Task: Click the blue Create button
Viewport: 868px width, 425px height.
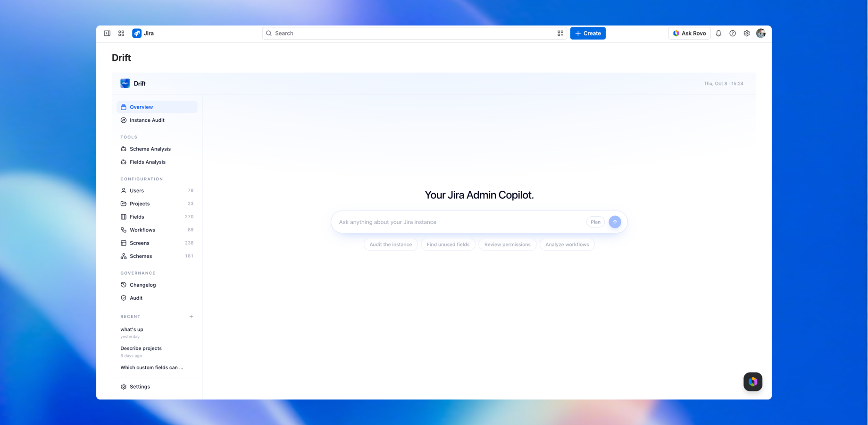Action: click(588, 34)
